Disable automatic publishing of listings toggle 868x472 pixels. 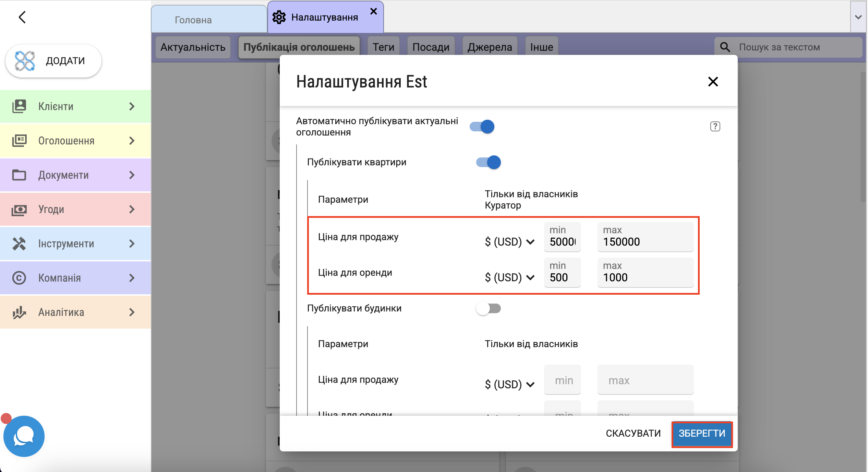click(482, 127)
